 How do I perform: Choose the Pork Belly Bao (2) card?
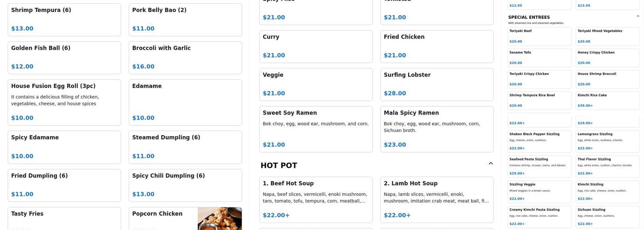tap(185, 19)
